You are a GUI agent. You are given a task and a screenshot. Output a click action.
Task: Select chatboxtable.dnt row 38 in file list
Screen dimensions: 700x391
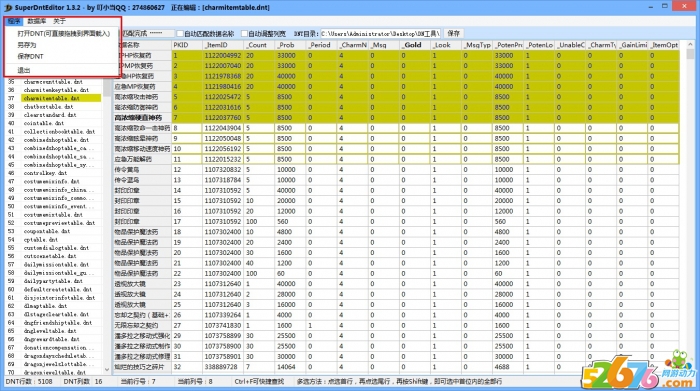[48, 107]
